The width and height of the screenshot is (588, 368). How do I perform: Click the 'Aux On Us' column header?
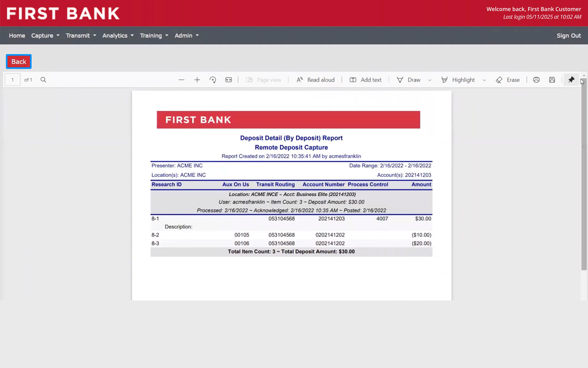(235, 184)
